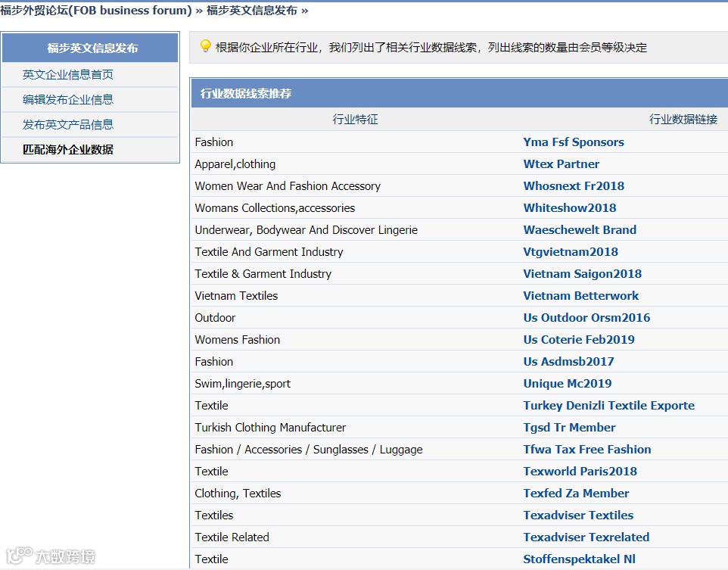Open 发布英文产品信息 sidebar item

coord(68,124)
